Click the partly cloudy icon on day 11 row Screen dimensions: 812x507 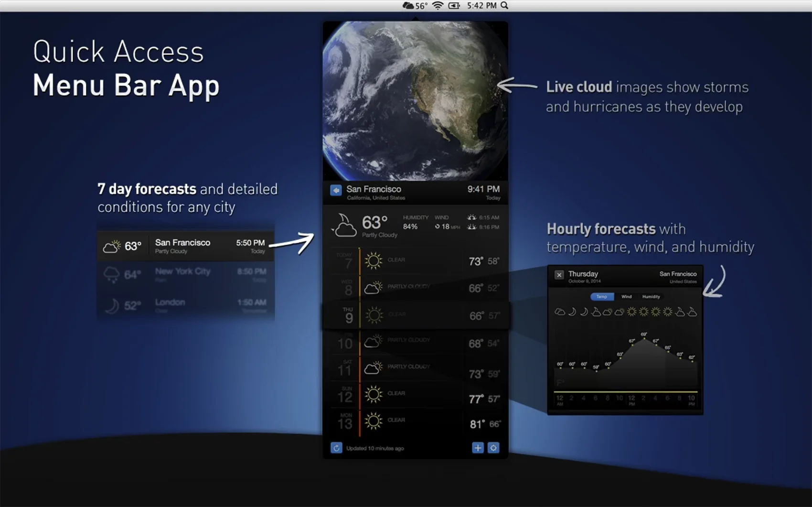pyautogui.click(x=374, y=367)
